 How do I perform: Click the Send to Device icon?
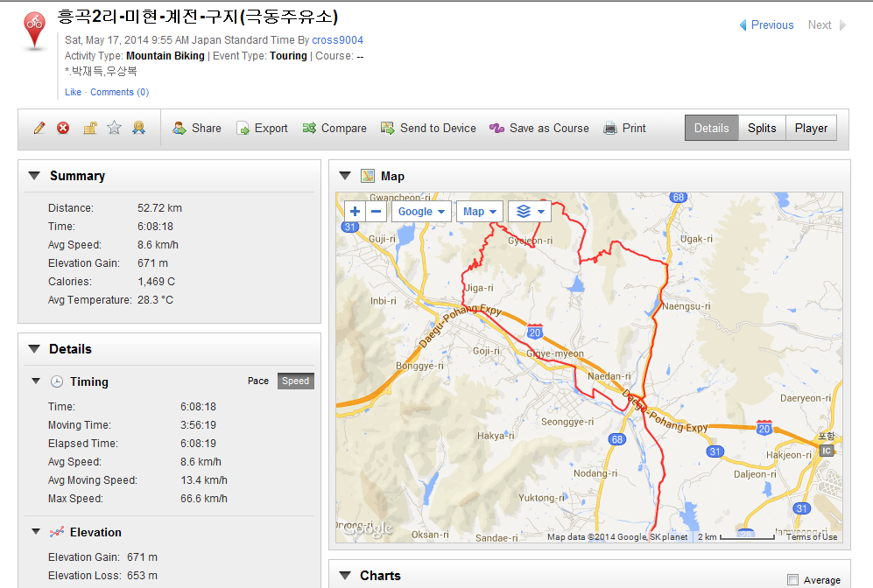click(x=388, y=128)
